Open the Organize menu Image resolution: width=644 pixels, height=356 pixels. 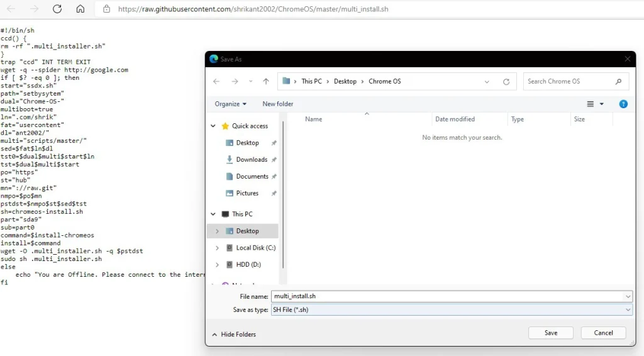pos(230,104)
